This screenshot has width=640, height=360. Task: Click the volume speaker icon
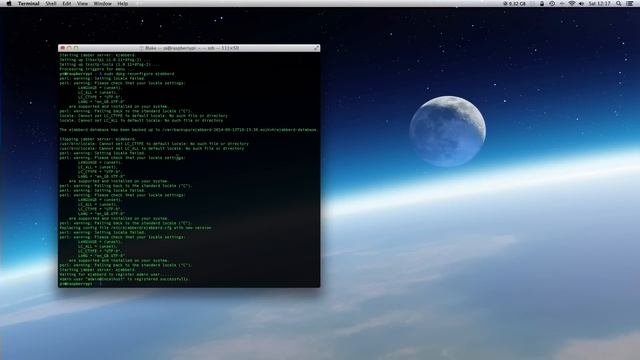581,3
